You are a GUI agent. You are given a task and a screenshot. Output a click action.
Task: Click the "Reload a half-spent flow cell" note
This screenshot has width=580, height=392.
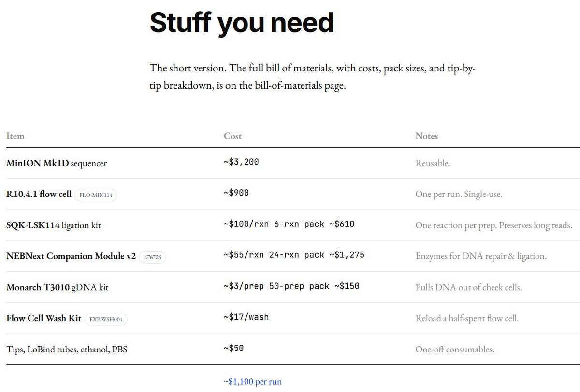(467, 318)
